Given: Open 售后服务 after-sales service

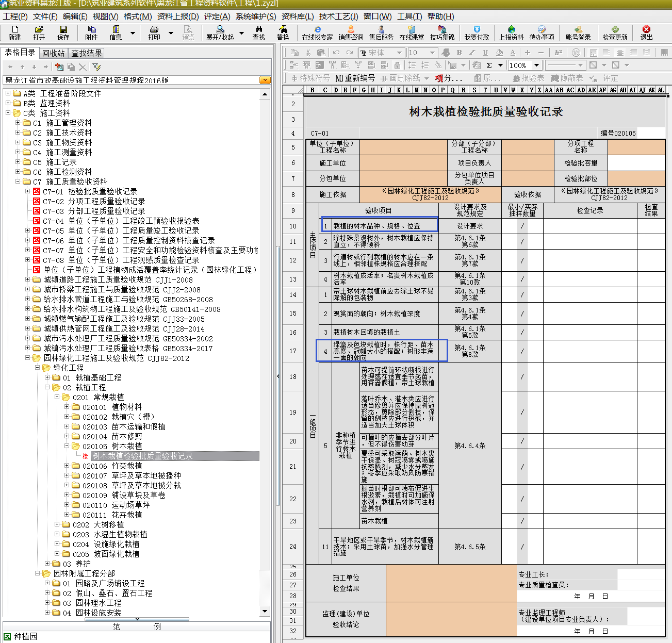Looking at the screenshot, I should (x=381, y=33).
